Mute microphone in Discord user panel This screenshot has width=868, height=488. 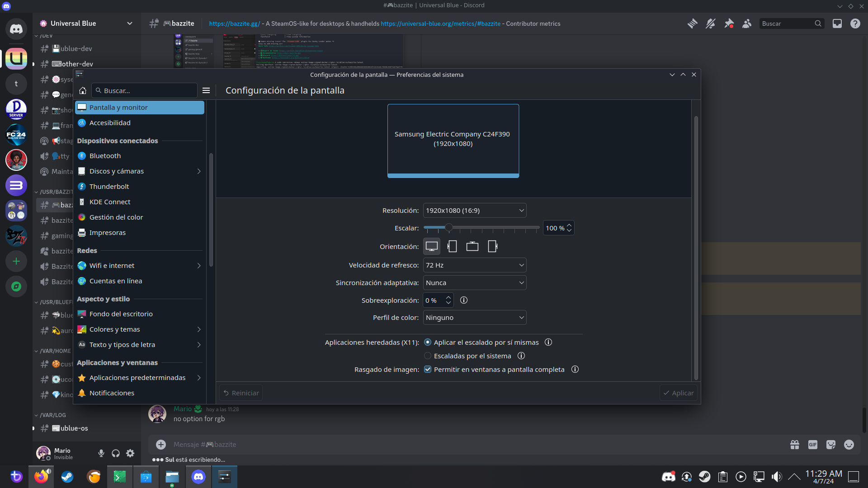(101, 453)
